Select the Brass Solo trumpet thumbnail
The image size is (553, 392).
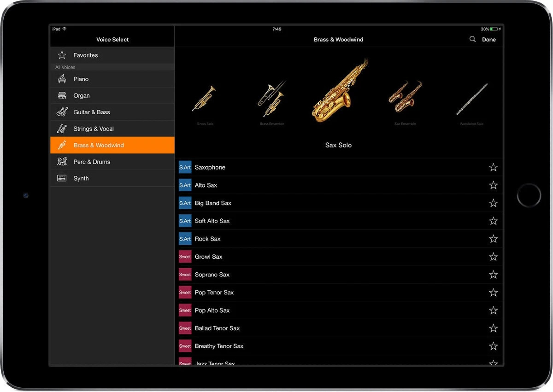204,99
